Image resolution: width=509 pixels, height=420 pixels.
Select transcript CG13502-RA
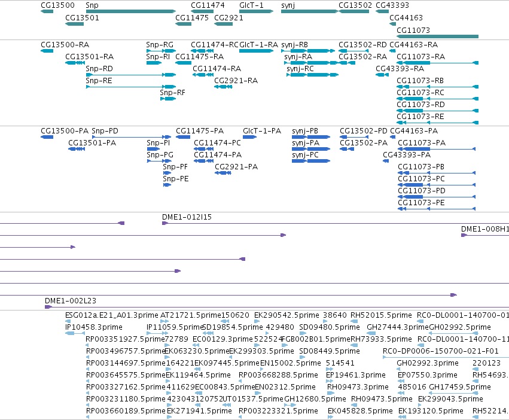[x=347, y=63]
